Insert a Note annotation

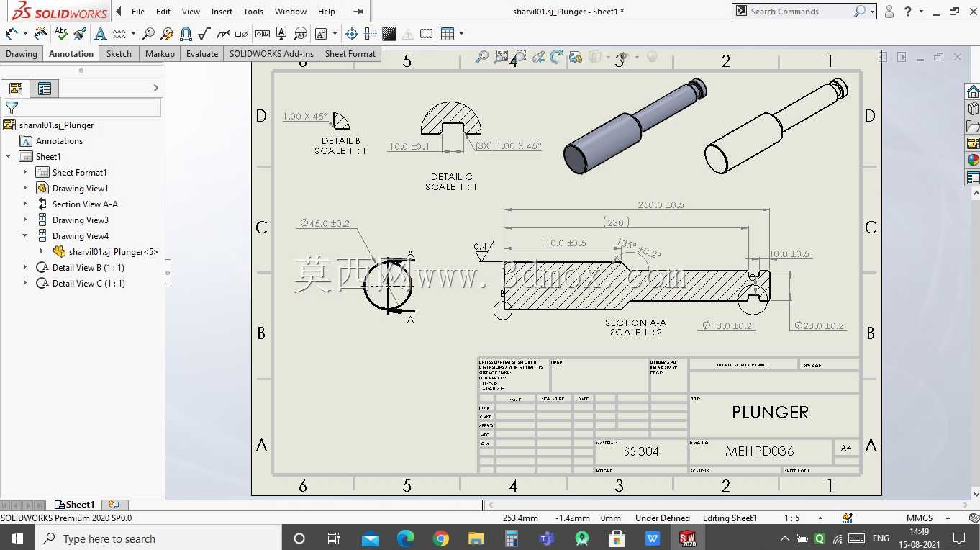pyautogui.click(x=100, y=33)
